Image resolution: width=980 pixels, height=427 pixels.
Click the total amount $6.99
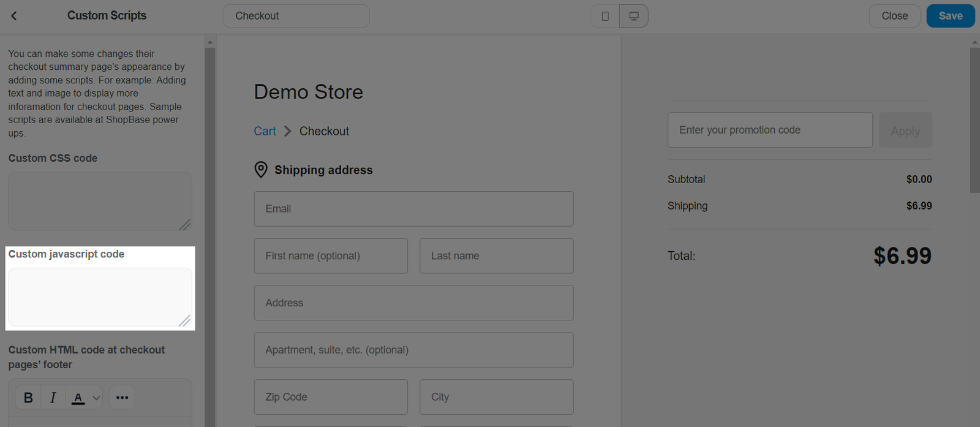902,256
